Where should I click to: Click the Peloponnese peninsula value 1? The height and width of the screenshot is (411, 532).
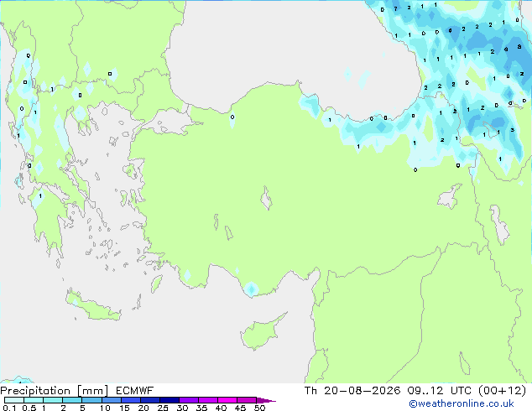(40, 196)
